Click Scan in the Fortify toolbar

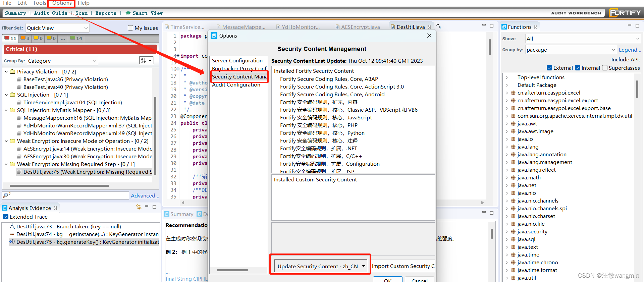(82, 13)
